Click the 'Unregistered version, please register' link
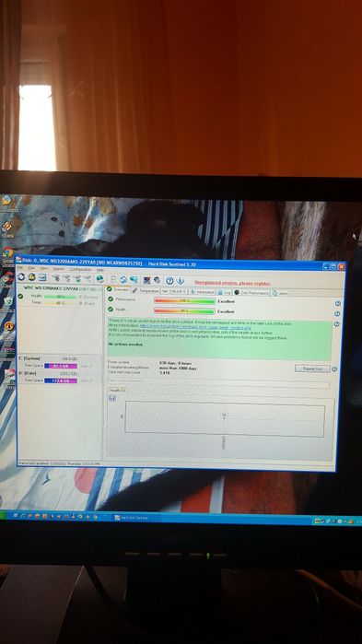 [232, 283]
